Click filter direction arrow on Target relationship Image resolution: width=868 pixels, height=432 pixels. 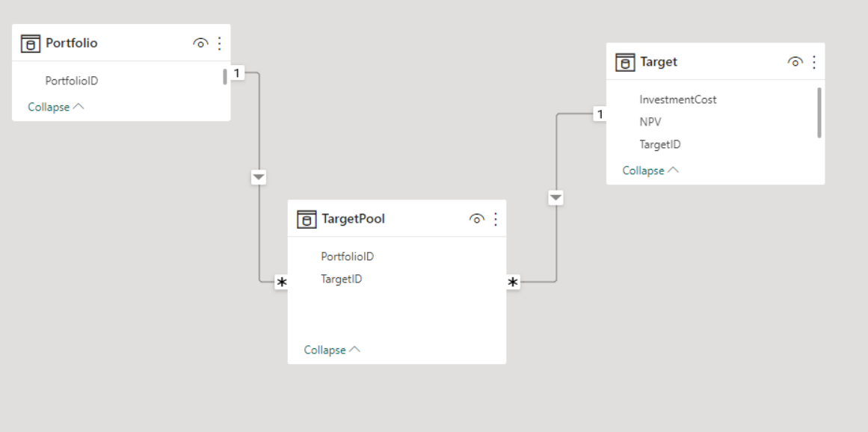(x=555, y=197)
